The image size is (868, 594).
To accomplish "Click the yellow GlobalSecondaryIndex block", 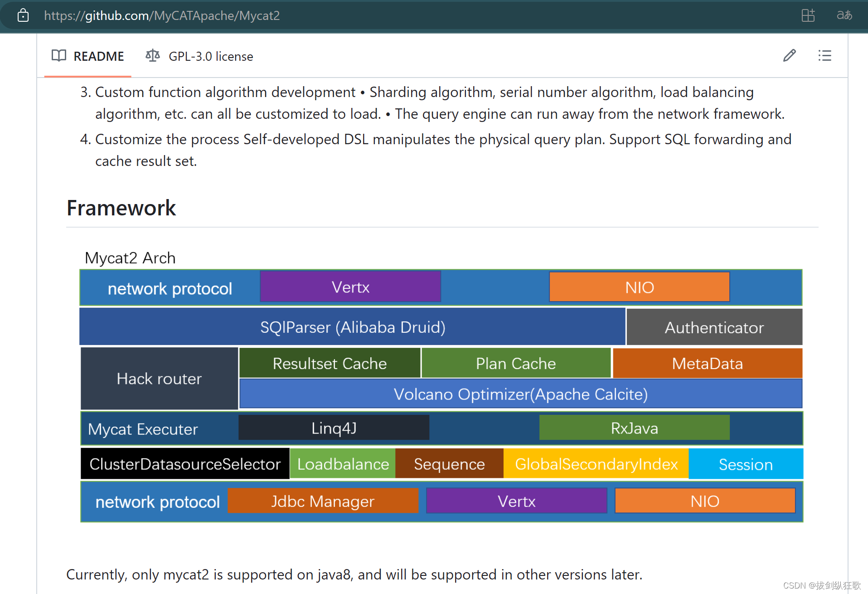I will pos(596,464).
